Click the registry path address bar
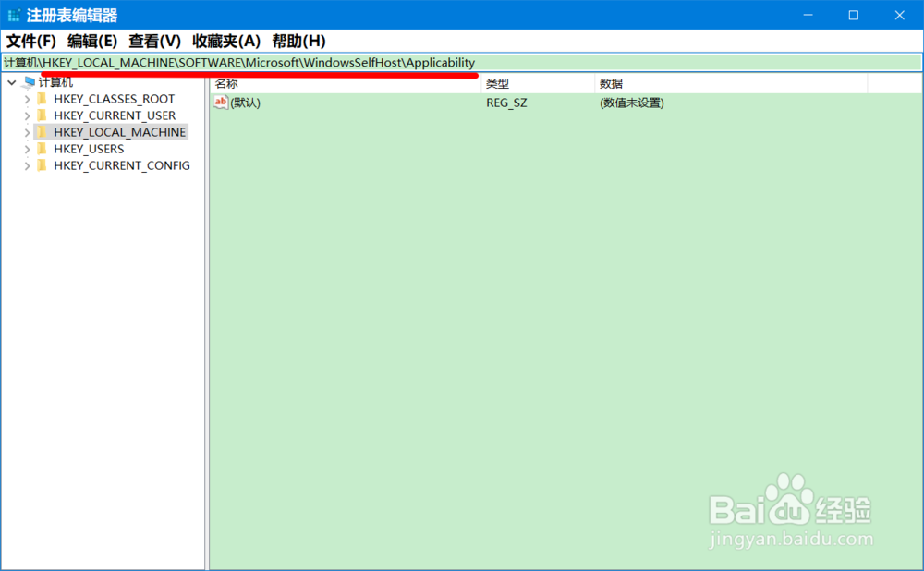Image resolution: width=924 pixels, height=571 pixels. pyautogui.click(x=461, y=63)
